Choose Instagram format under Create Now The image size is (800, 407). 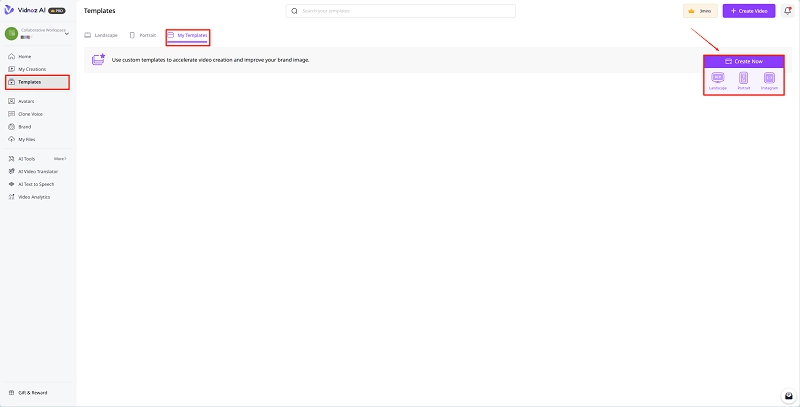[769, 80]
